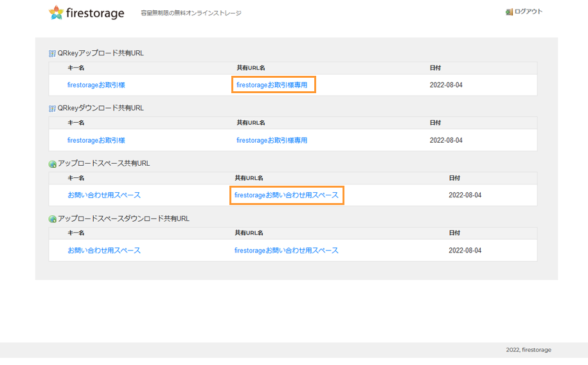Open firestorageお取引様専用 in QRkeyダウンロード table

pyautogui.click(x=272, y=140)
